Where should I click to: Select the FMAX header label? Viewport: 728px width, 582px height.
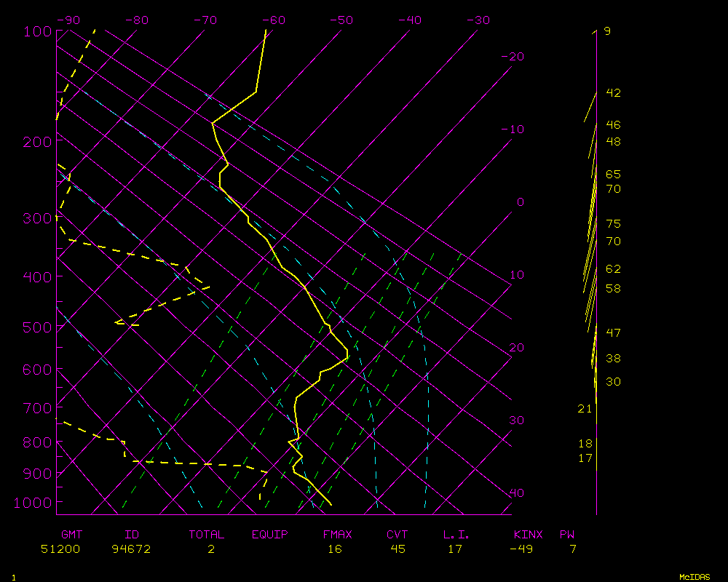coord(338,535)
